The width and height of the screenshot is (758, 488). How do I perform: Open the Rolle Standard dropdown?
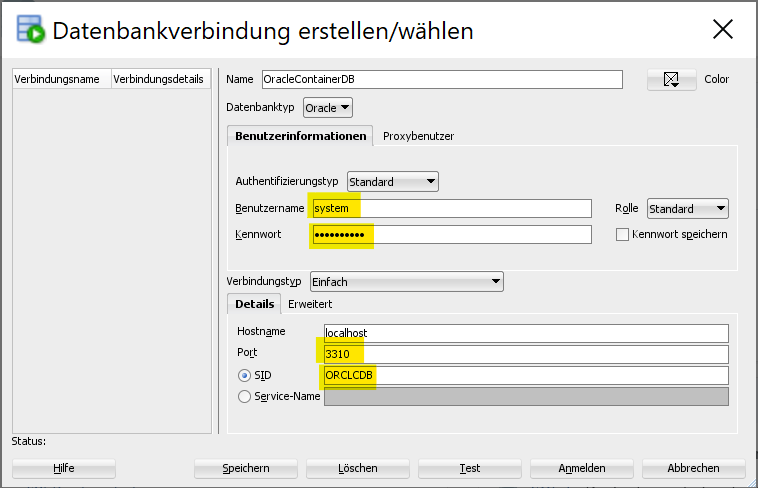pyautogui.click(x=687, y=209)
